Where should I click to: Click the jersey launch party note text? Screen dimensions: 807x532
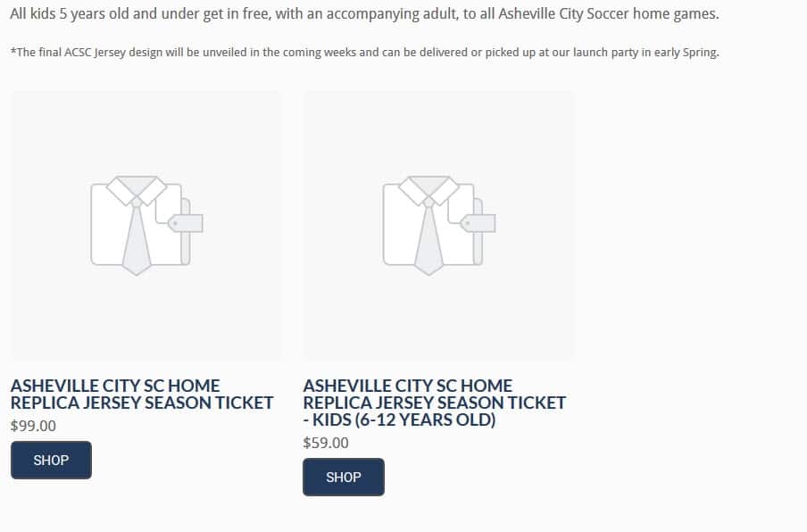click(x=366, y=53)
